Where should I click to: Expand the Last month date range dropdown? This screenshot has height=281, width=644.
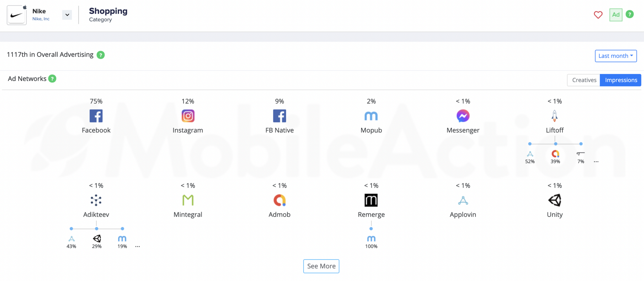616,56
